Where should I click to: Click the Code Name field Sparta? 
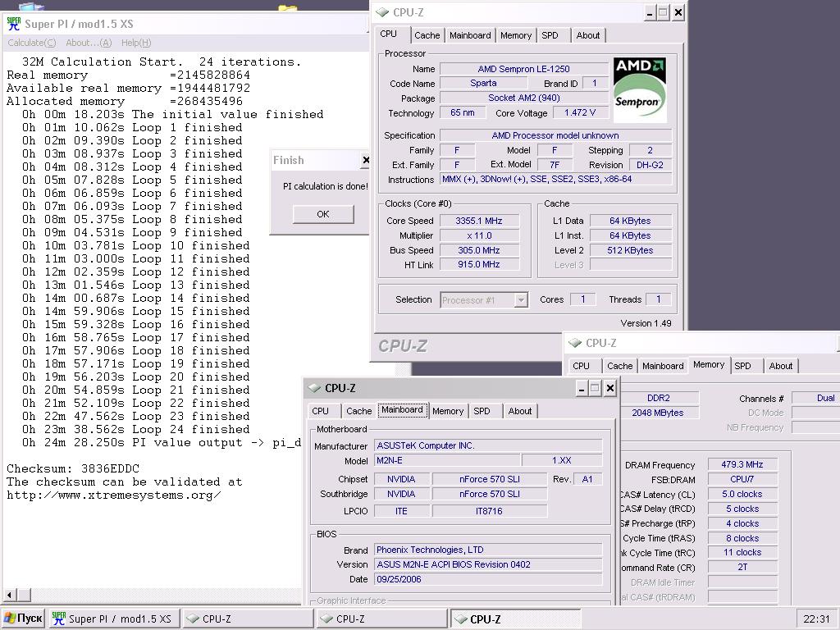pos(483,83)
